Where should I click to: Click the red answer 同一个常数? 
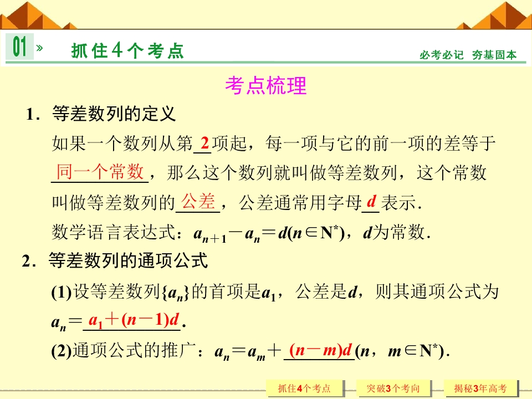(100, 171)
